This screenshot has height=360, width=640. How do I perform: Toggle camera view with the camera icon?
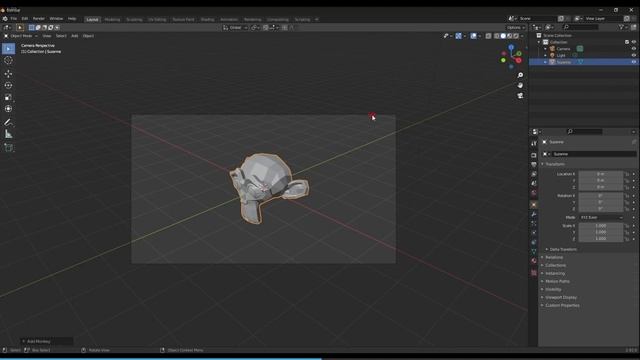coord(520,96)
